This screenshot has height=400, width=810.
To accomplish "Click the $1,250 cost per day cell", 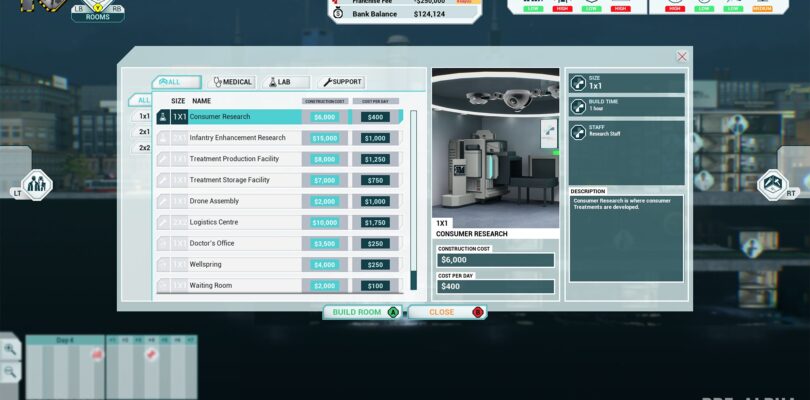I will (376, 160).
